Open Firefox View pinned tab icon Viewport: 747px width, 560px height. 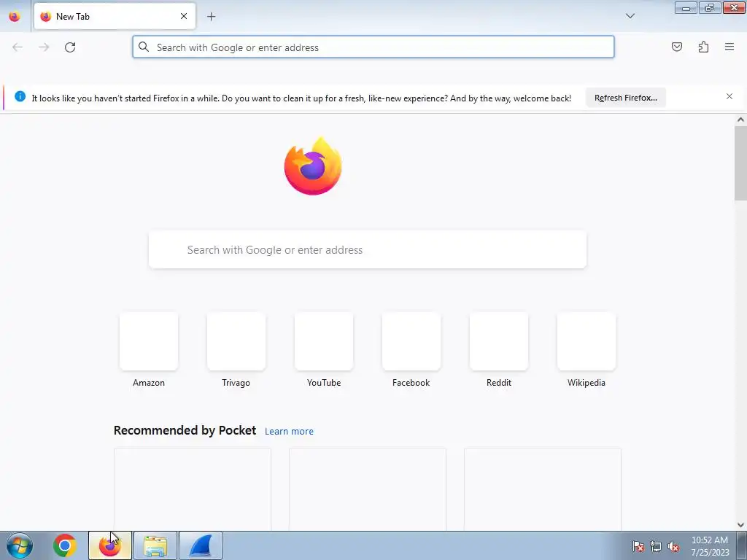click(15, 17)
